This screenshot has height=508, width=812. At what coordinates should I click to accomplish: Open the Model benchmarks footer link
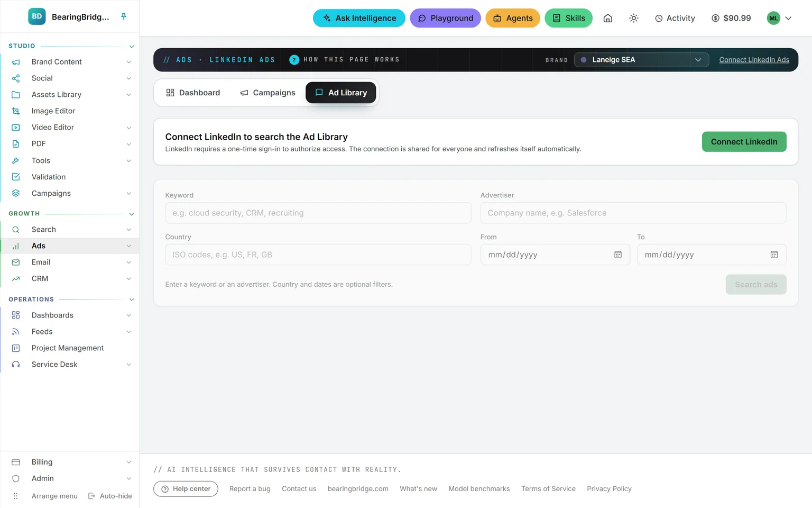(479, 489)
